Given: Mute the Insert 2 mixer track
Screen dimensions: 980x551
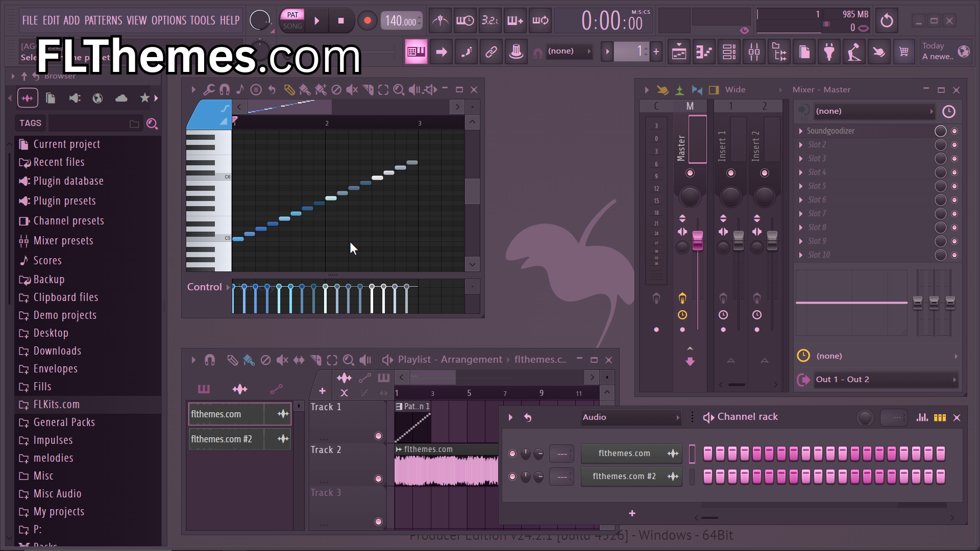Looking at the screenshot, I should (x=764, y=173).
